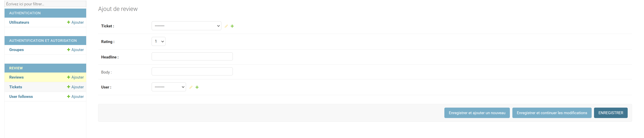This screenshot has width=644, height=138.
Task: Click the green plus to add a new User
Action: click(197, 87)
